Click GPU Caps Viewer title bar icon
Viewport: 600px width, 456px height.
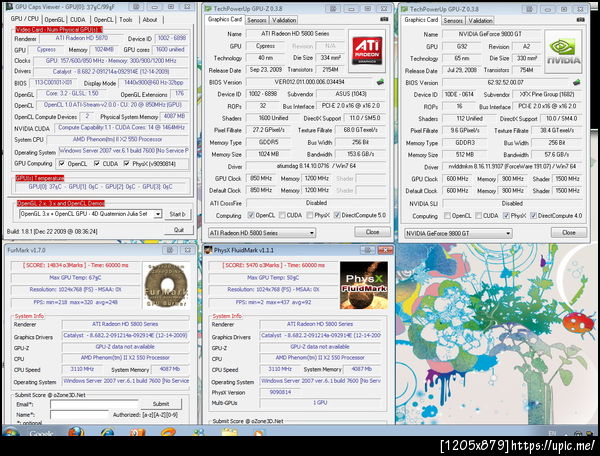pyautogui.click(x=9, y=7)
